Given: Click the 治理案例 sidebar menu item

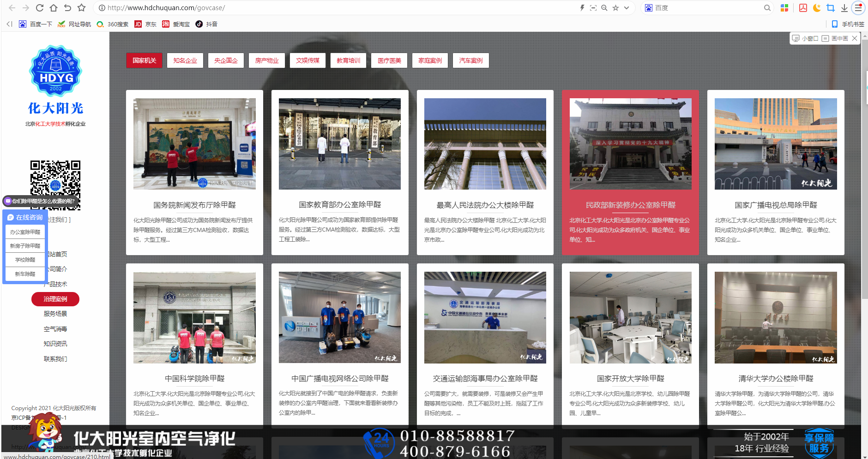Looking at the screenshot, I should tap(55, 299).
